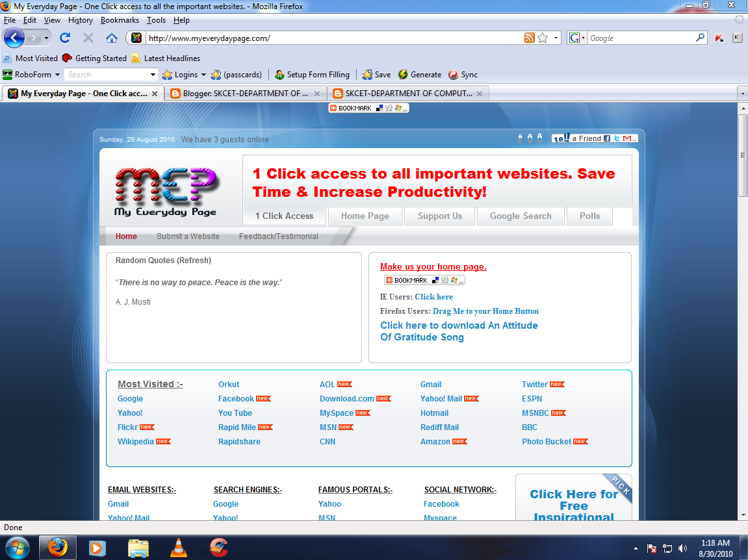This screenshot has width=748, height=560.
Task: Click download An Attitude Of Gratitude Song
Action: click(459, 331)
